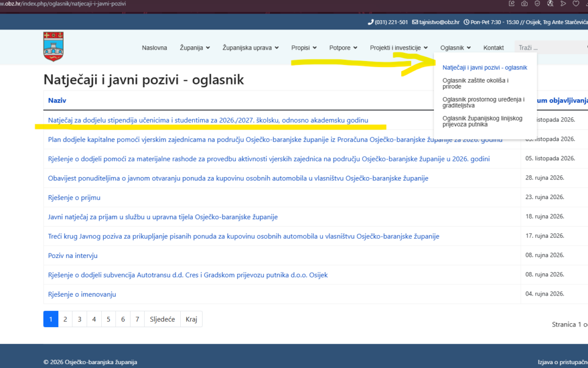This screenshot has height=368, width=588.
Task: Select Oglasnik županijskog linijskog prijevoza putnika
Action: pos(482,121)
